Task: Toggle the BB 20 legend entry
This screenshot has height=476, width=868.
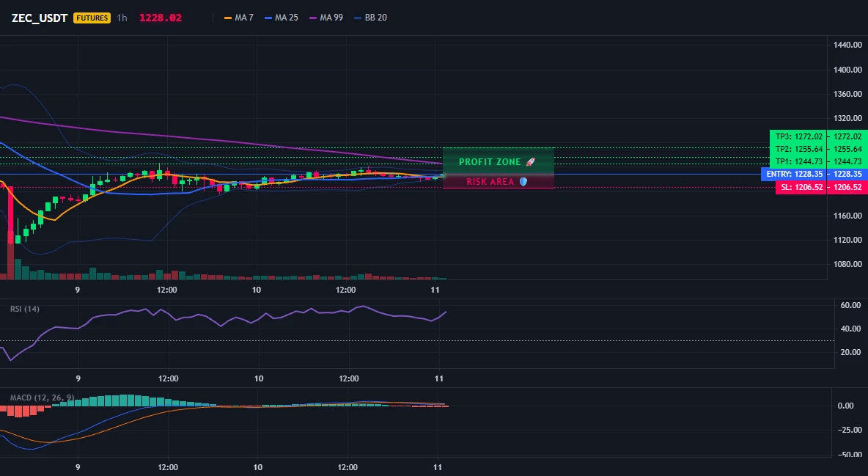Action: click(370, 18)
